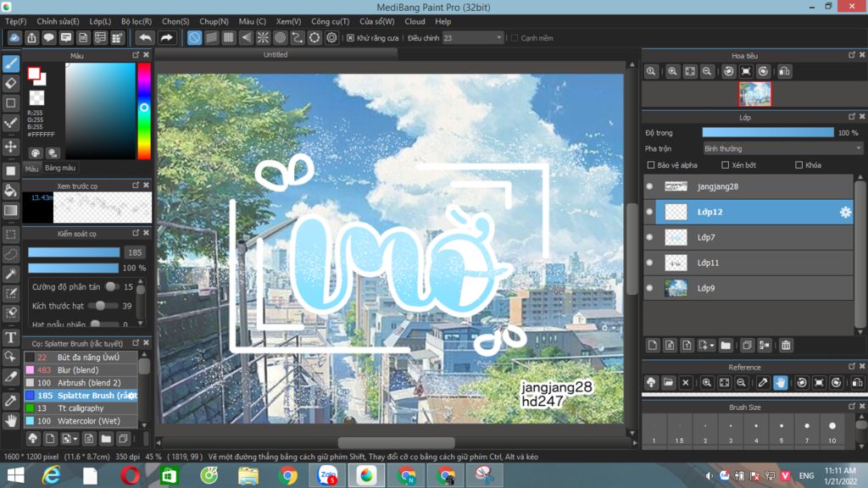Screen dimensions: 868x488
Task: Open the Bộ lọc(R) menu
Action: [x=136, y=21]
